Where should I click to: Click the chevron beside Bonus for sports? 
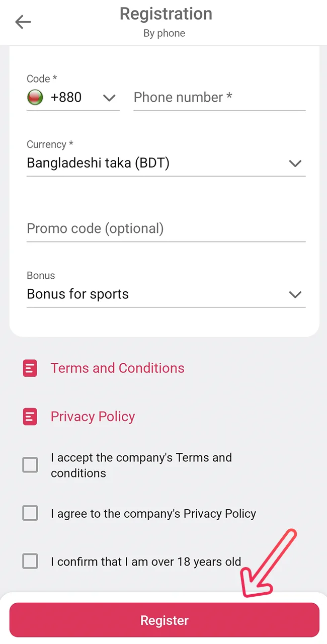[x=295, y=295]
